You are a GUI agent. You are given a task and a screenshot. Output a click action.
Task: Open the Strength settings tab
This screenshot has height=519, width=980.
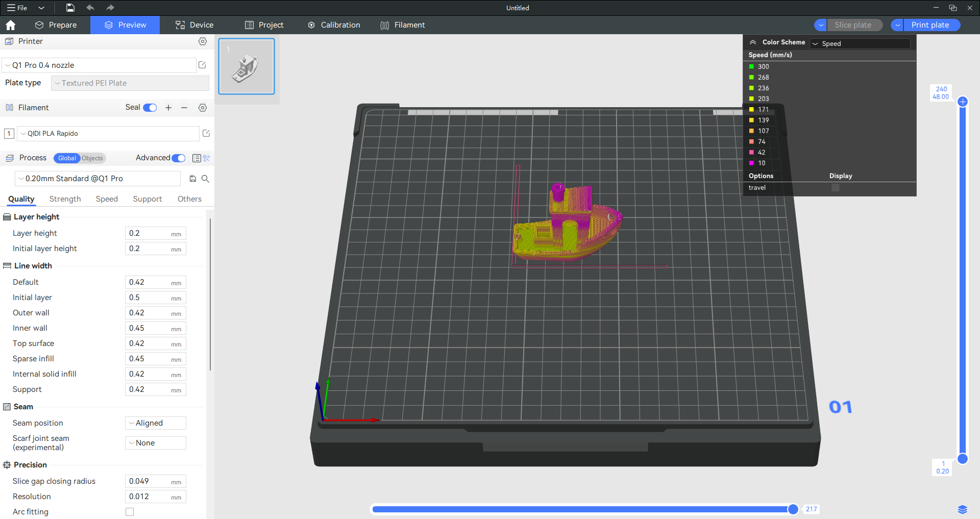(x=65, y=199)
